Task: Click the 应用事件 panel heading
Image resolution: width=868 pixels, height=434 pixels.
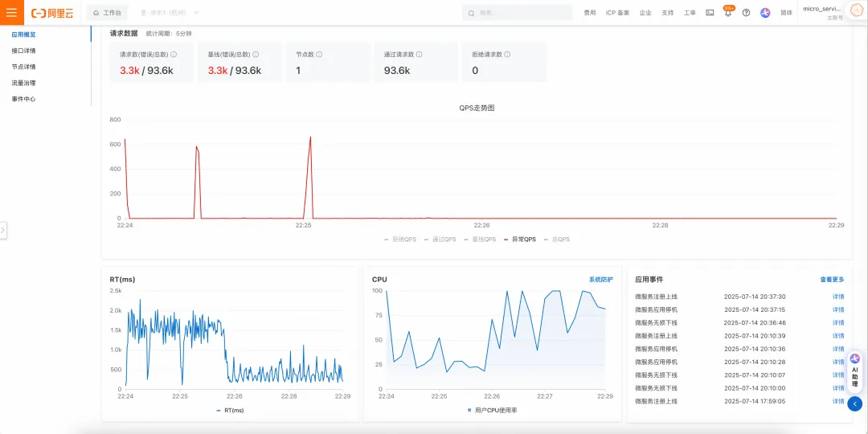Action: coord(649,280)
